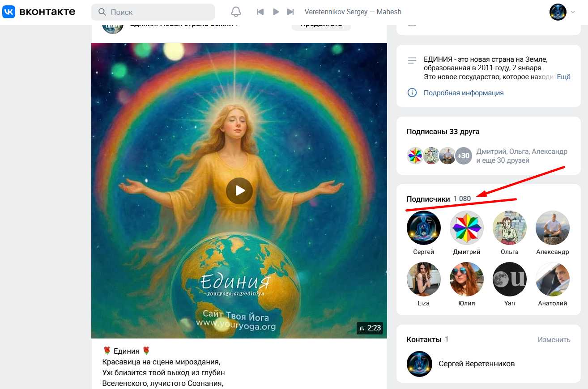The image size is (588, 389).
Task: Click the search magnifier icon
Action: [x=102, y=11]
